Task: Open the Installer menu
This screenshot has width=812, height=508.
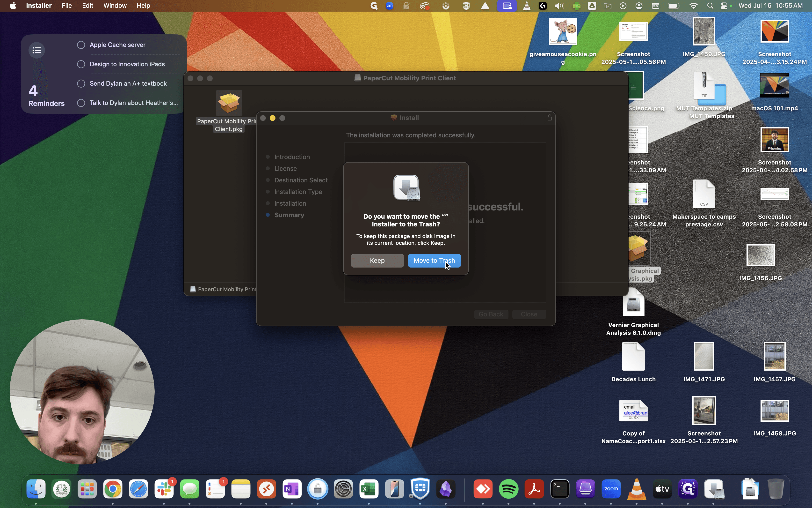Action: [39, 6]
